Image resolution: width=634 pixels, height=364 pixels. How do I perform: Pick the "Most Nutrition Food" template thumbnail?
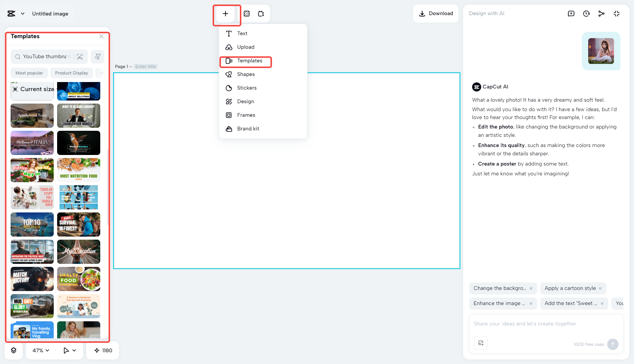(x=79, y=170)
